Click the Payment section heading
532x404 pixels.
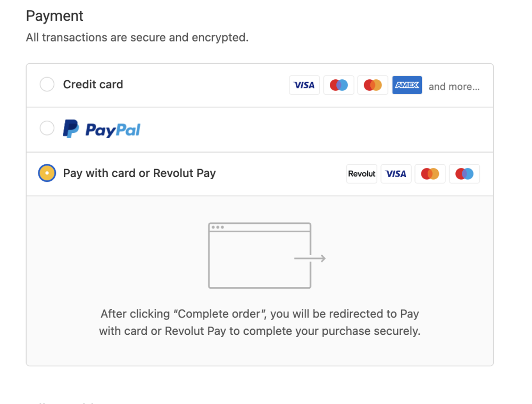pyautogui.click(x=55, y=16)
